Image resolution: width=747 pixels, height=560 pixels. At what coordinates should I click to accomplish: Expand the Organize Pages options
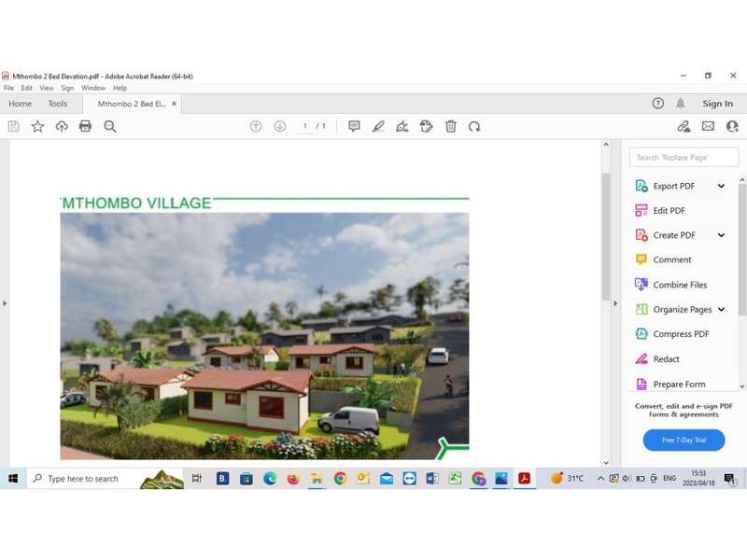[721, 309]
